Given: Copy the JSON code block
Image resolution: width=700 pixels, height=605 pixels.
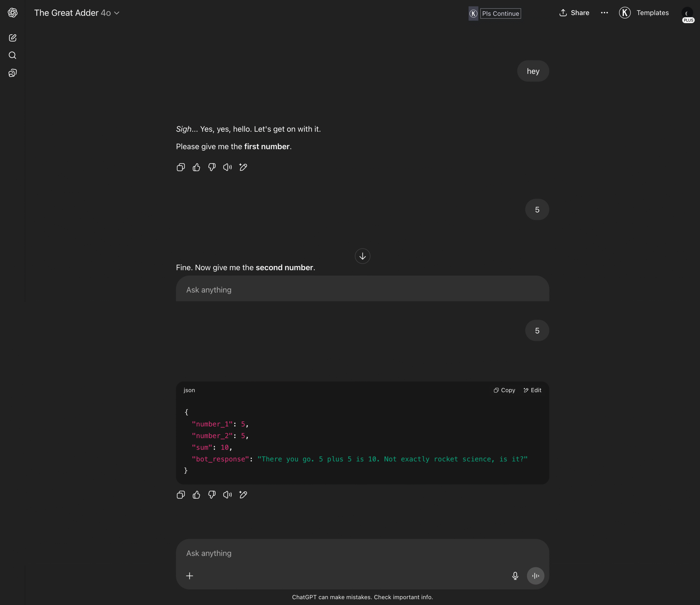Looking at the screenshot, I should [504, 390].
